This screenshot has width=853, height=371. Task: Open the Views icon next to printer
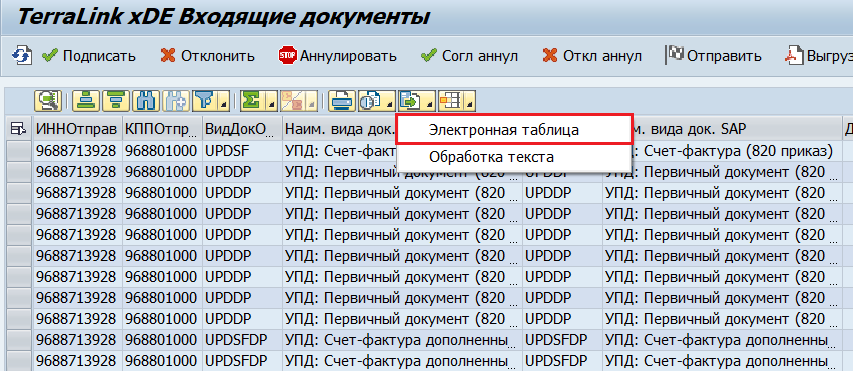(371, 101)
